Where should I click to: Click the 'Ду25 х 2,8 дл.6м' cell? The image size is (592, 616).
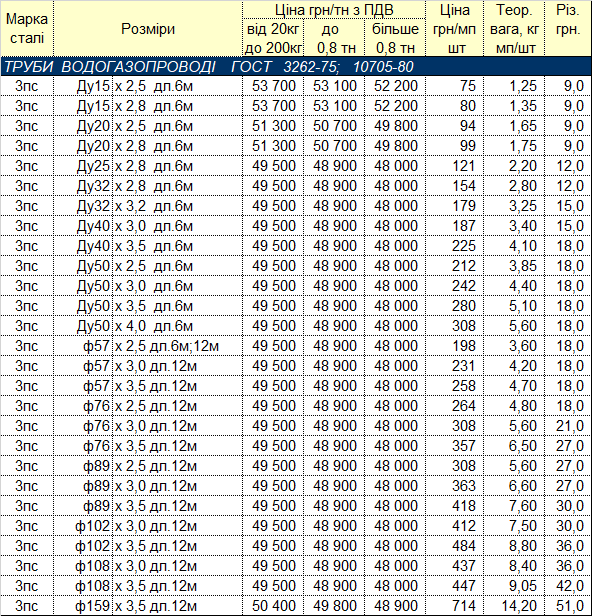tap(148, 166)
